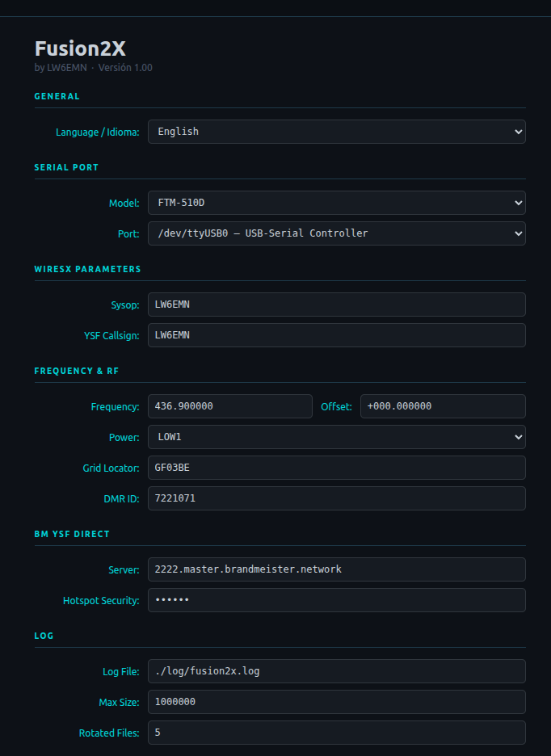The height and width of the screenshot is (756, 551).
Task: Click the BM YSF Server address field
Action: tap(336, 569)
